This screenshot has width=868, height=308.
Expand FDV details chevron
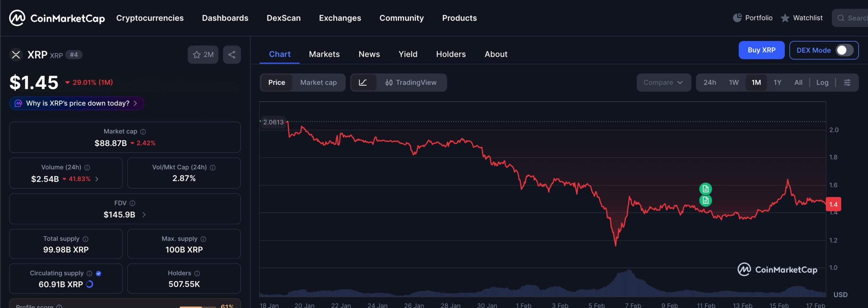click(x=144, y=215)
